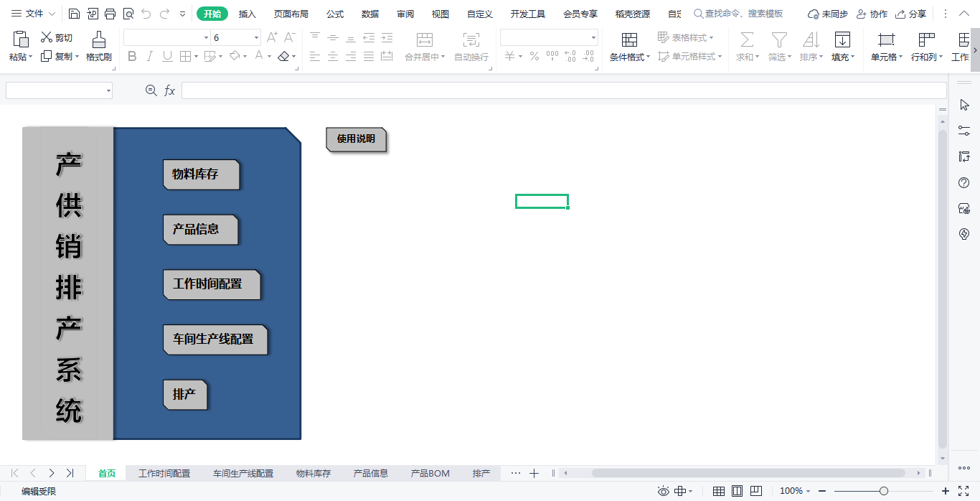The width and height of the screenshot is (980, 501).
Task: Click the eye protection mode icon in status bar
Action: tap(664, 491)
